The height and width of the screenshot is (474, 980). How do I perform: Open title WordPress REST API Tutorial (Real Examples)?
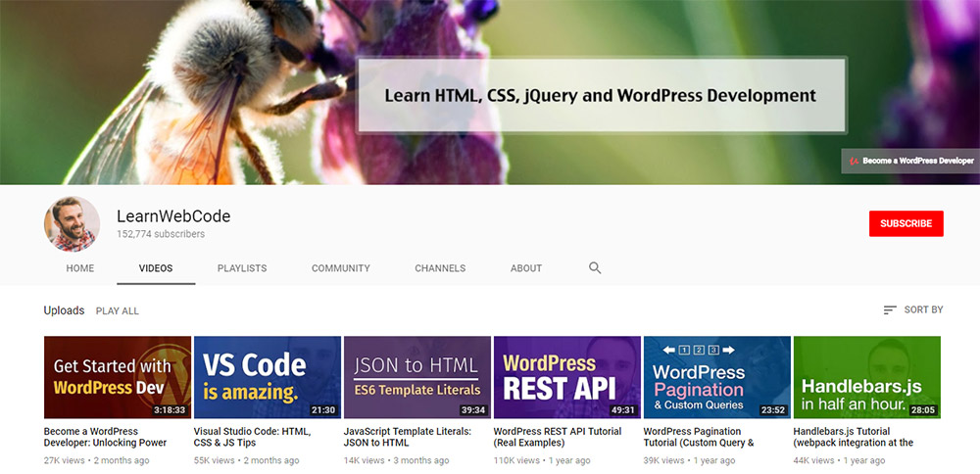(558, 437)
